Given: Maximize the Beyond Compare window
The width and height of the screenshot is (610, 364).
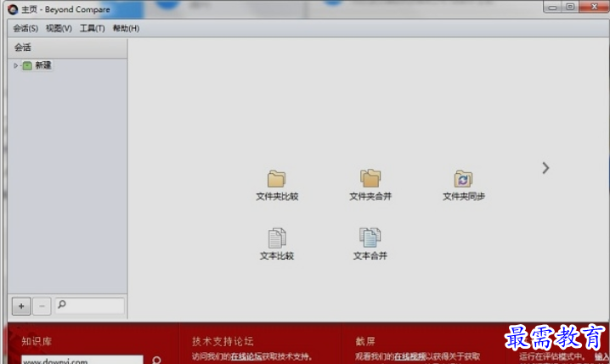Looking at the screenshot, I should point(570,7).
